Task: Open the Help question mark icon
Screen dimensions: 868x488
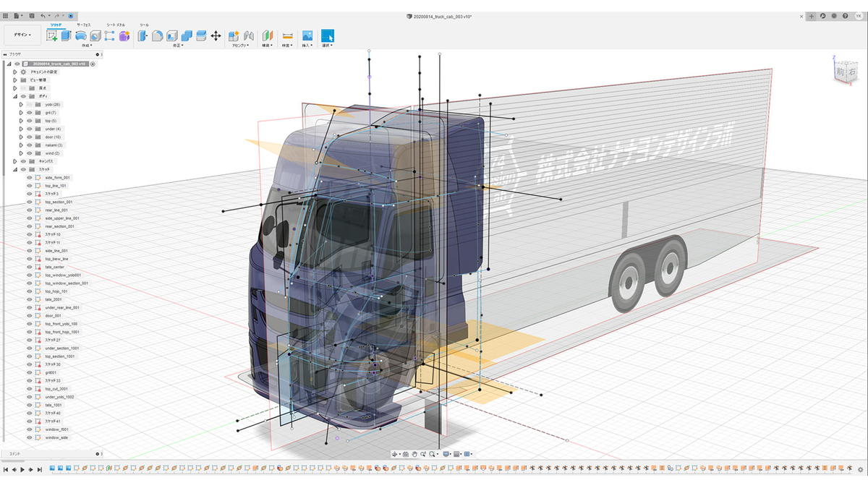Action: pyautogui.click(x=845, y=15)
